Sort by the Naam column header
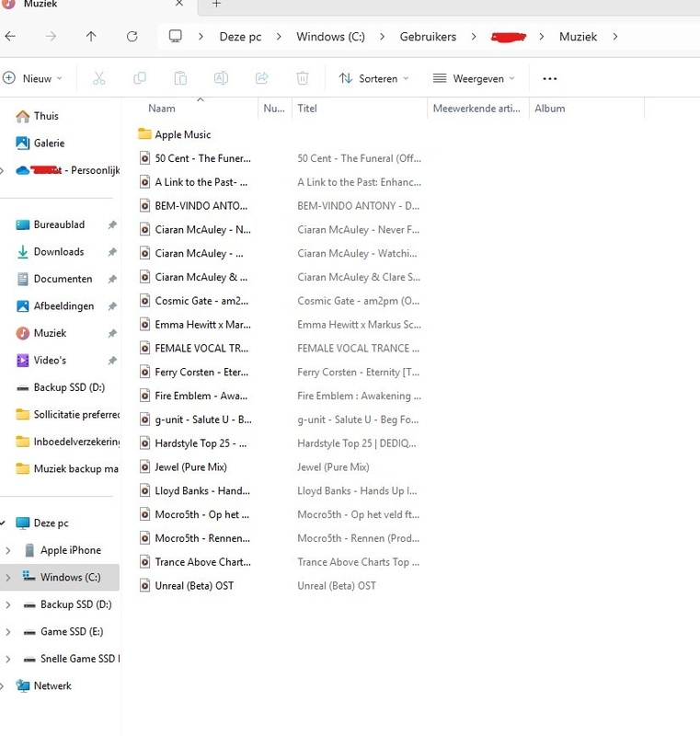 click(x=162, y=109)
